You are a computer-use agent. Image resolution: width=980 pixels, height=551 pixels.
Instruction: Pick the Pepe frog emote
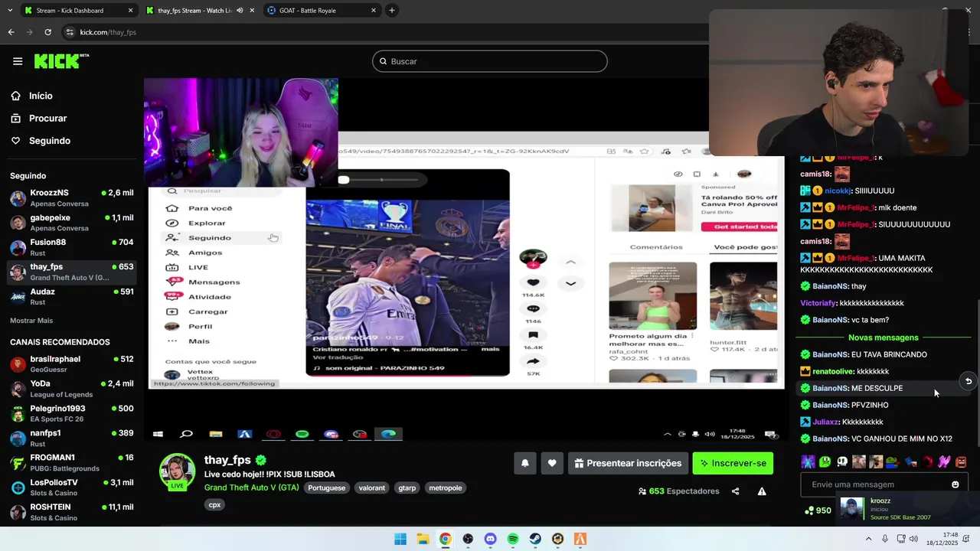[x=893, y=461]
